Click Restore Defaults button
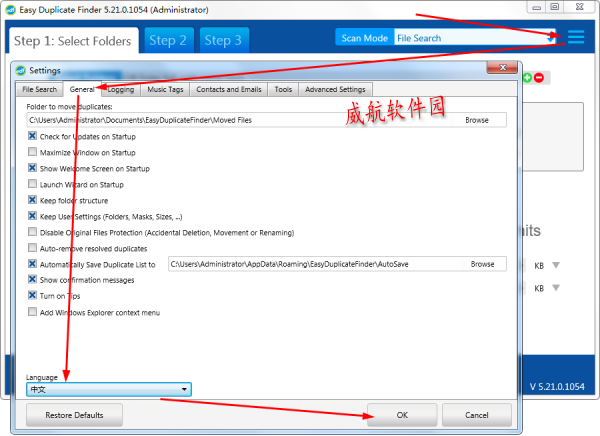Image resolution: width=600 pixels, height=436 pixels. (x=74, y=415)
